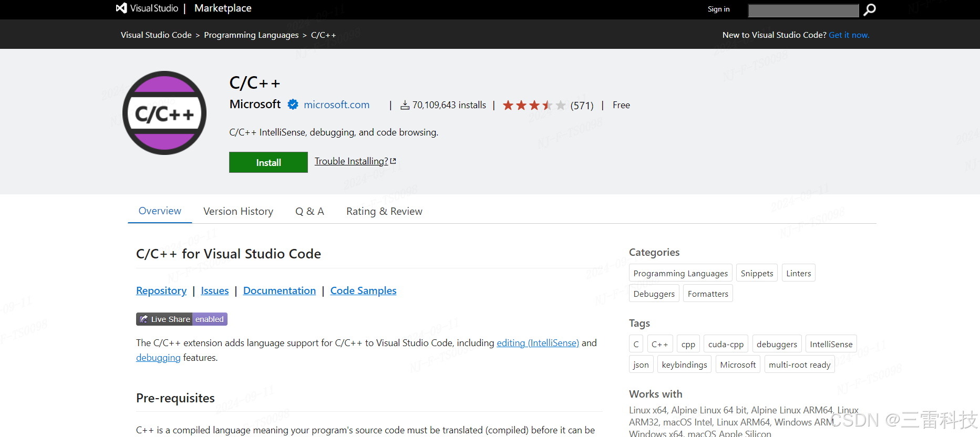Screen dimensions: 980x437
Task: Click the C++ tag
Action: click(x=660, y=344)
